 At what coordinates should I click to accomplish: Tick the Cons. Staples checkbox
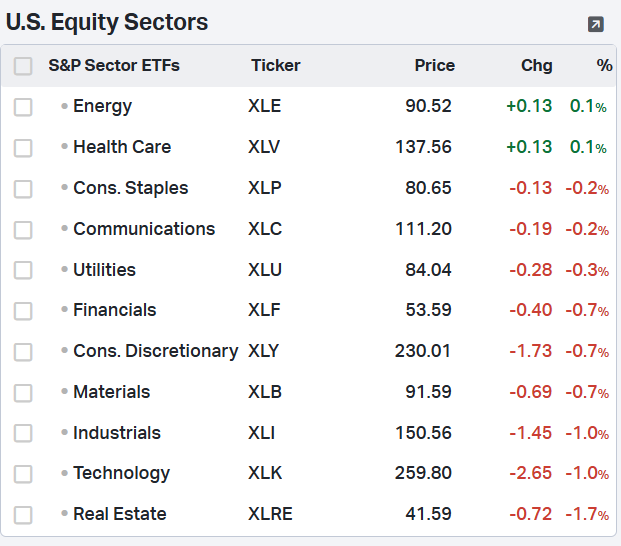23,189
